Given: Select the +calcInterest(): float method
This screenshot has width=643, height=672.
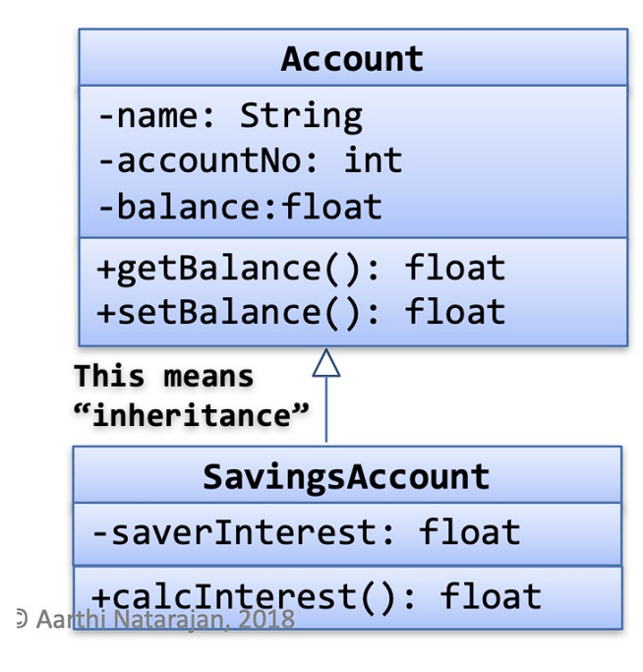Looking at the screenshot, I should pyautogui.click(x=317, y=596).
